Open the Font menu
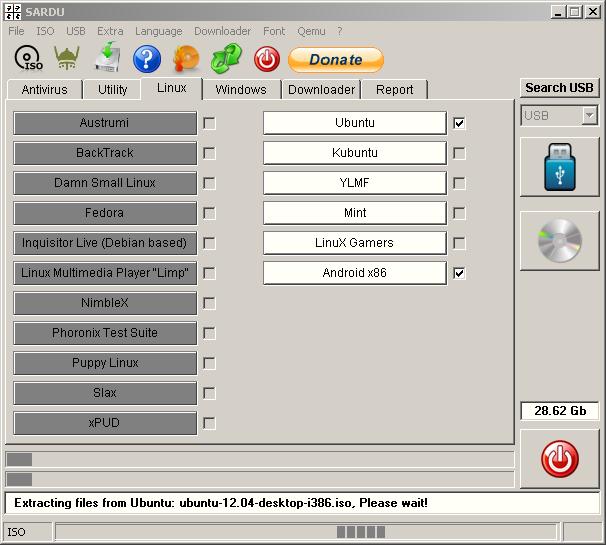Viewport: 606px width, 545px height. 274,31
